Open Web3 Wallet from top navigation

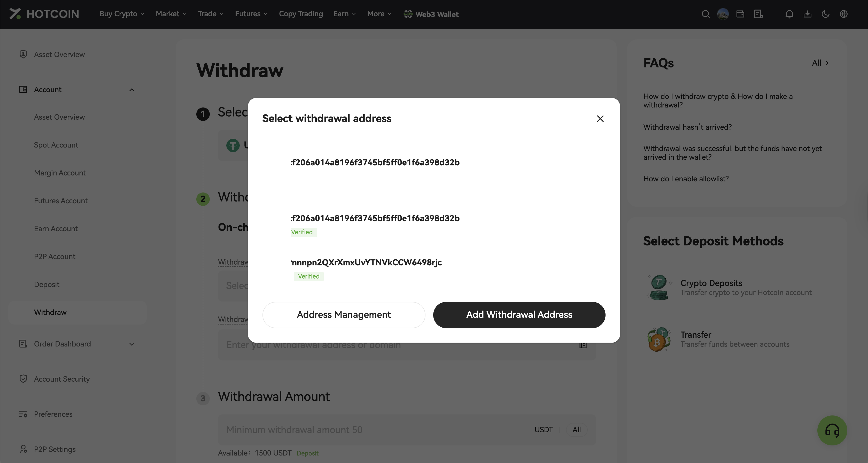click(x=431, y=14)
